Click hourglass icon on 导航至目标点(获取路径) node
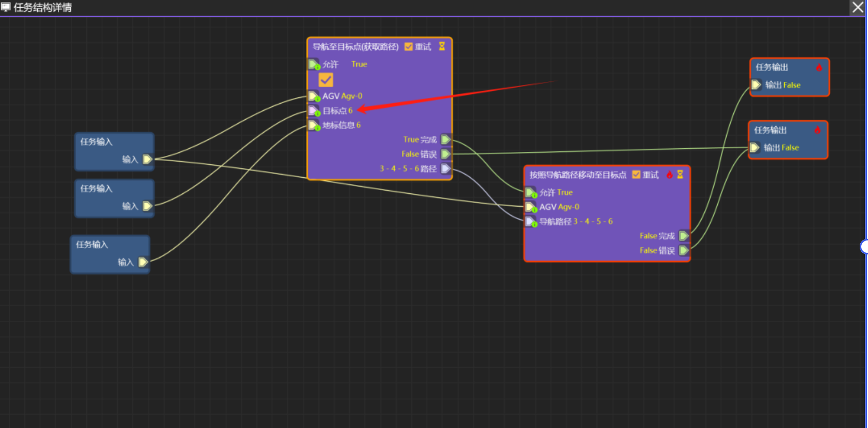 tap(442, 46)
